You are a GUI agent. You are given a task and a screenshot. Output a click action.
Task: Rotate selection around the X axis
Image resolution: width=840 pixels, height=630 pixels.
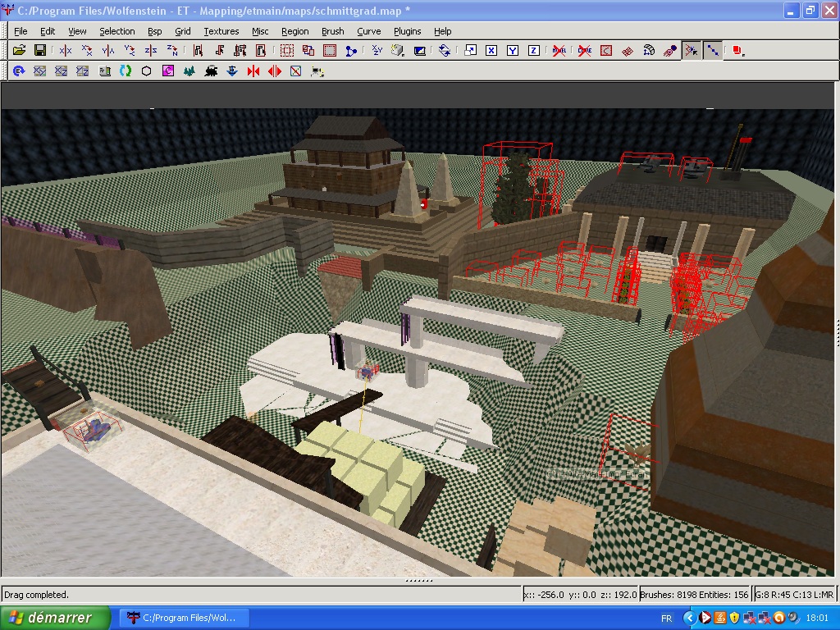click(x=87, y=50)
